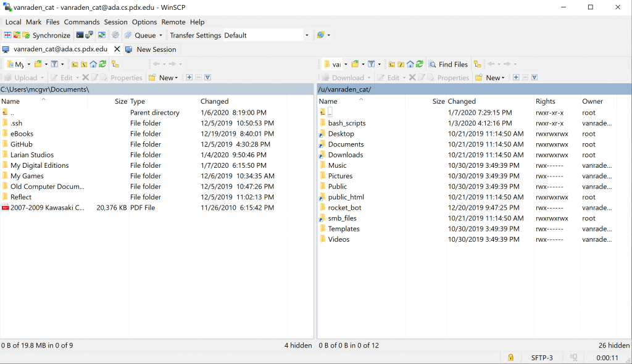Screen dimensions: 632x364
Task: Click the Compare Directories icon in main toolbar
Action: point(7,35)
